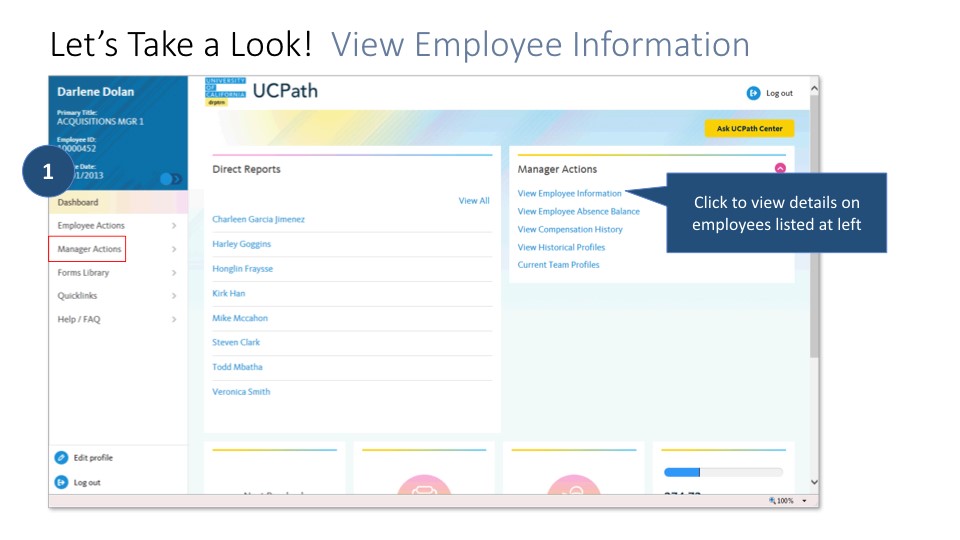Open Charleen Garcia Jimenez employee link
The height and width of the screenshot is (540, 960).
tap(258, 219)
